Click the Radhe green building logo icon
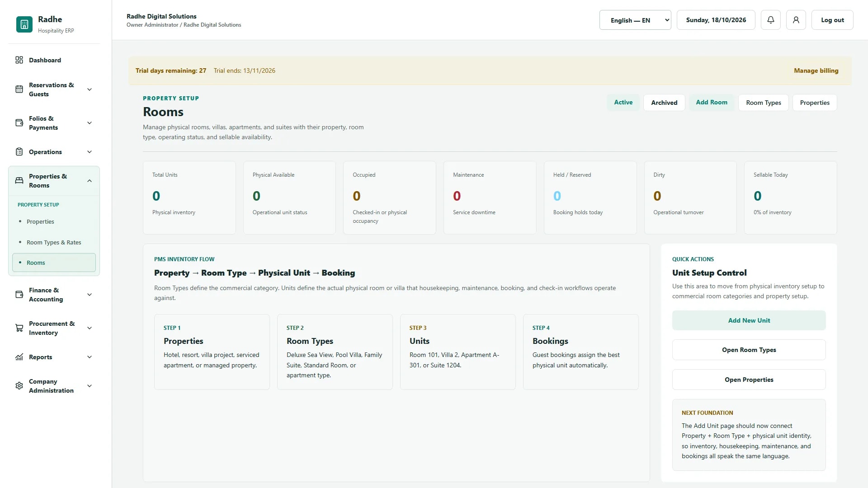This screenshot has width=868, height=488. [24, 24]
